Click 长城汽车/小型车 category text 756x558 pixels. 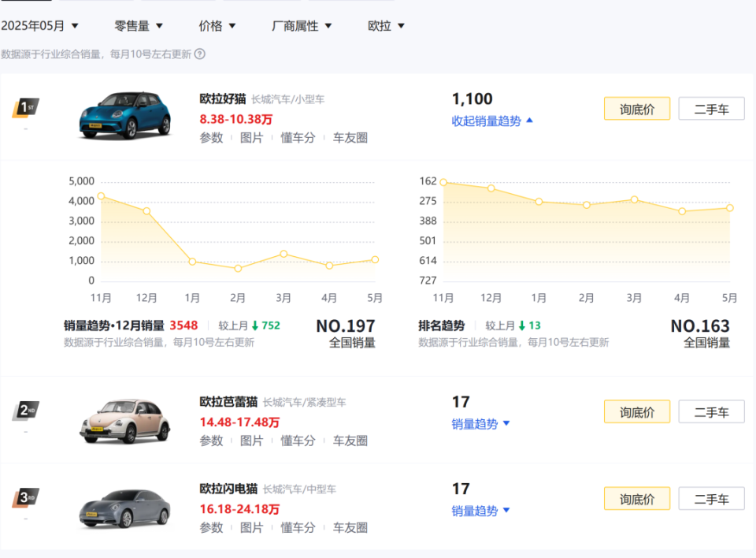pos(288,99)
